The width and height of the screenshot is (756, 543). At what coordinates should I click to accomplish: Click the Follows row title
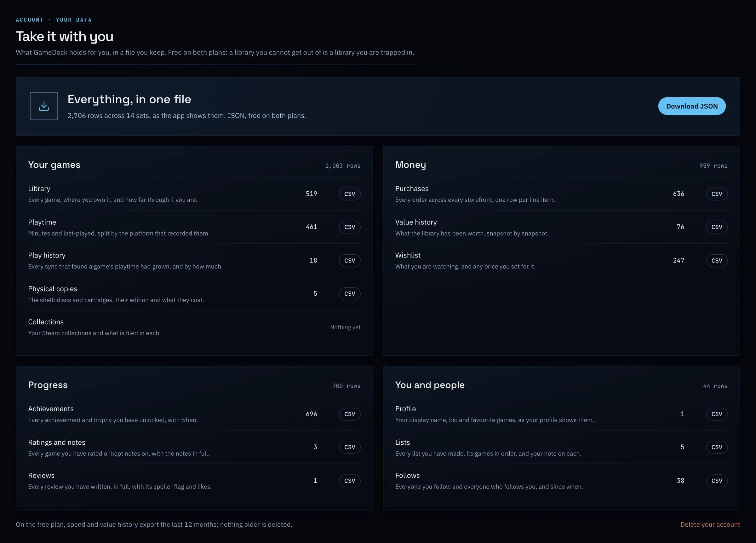(408, 475)
